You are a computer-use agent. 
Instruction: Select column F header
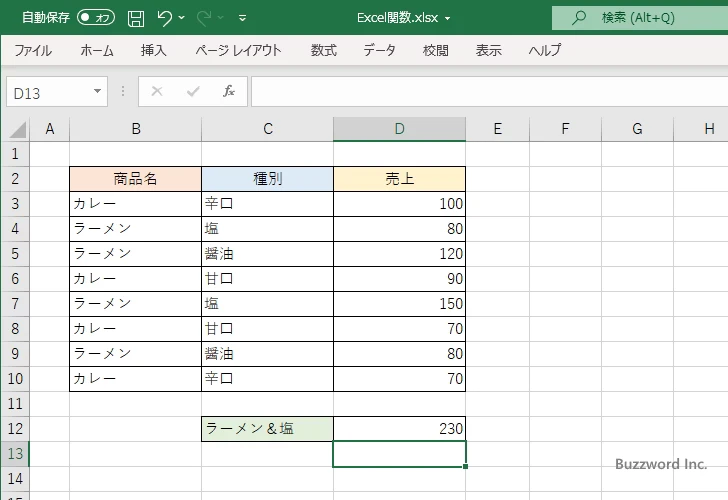[x=565, y=129]
